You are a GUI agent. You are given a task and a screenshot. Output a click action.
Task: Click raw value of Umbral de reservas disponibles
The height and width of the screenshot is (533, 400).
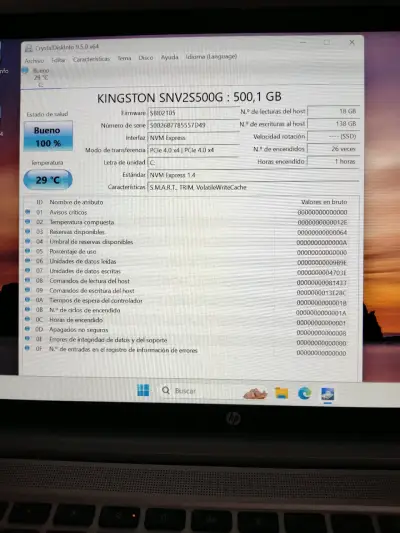click(x=321, y=242)
